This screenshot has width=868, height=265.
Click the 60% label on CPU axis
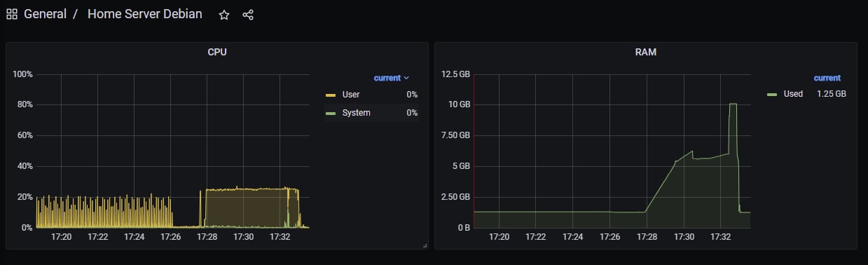pos(25,135)
